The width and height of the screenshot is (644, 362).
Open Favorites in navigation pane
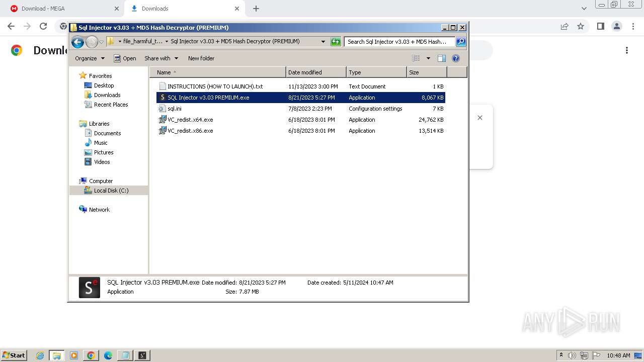coord(100,76)
